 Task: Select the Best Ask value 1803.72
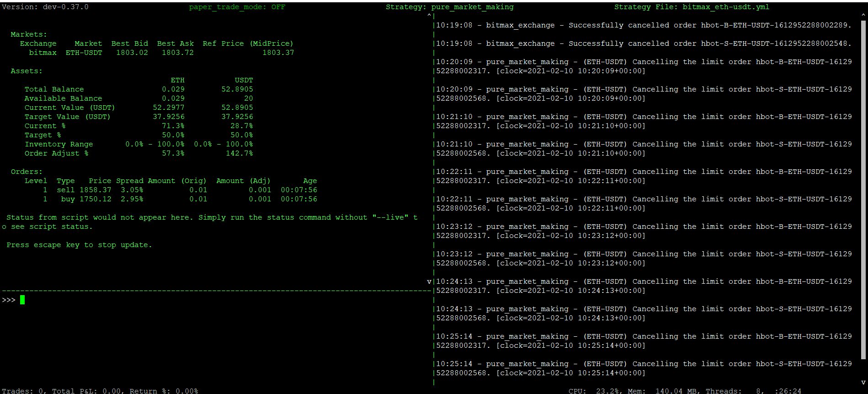point(178,53)
